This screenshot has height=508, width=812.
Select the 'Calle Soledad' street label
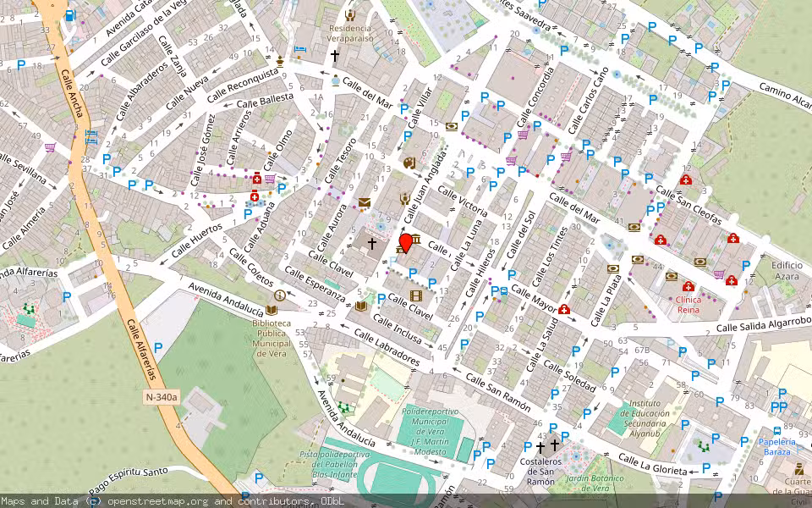(x=569, y=376)
